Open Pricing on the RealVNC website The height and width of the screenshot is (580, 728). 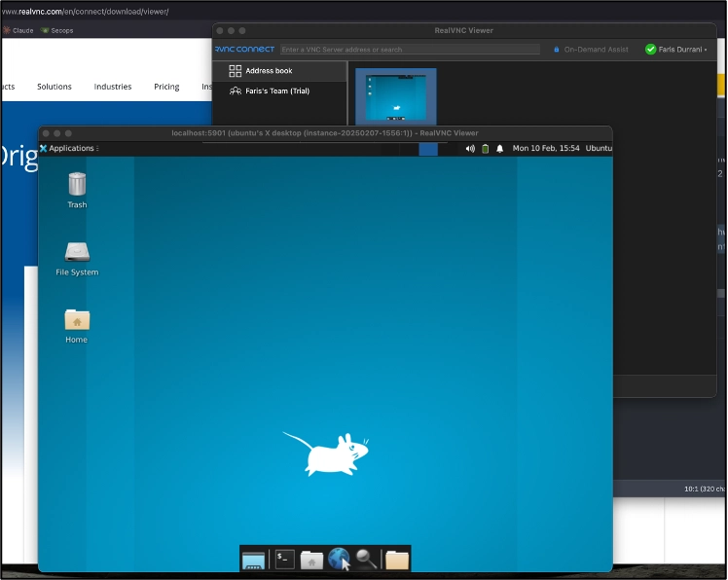166,87
